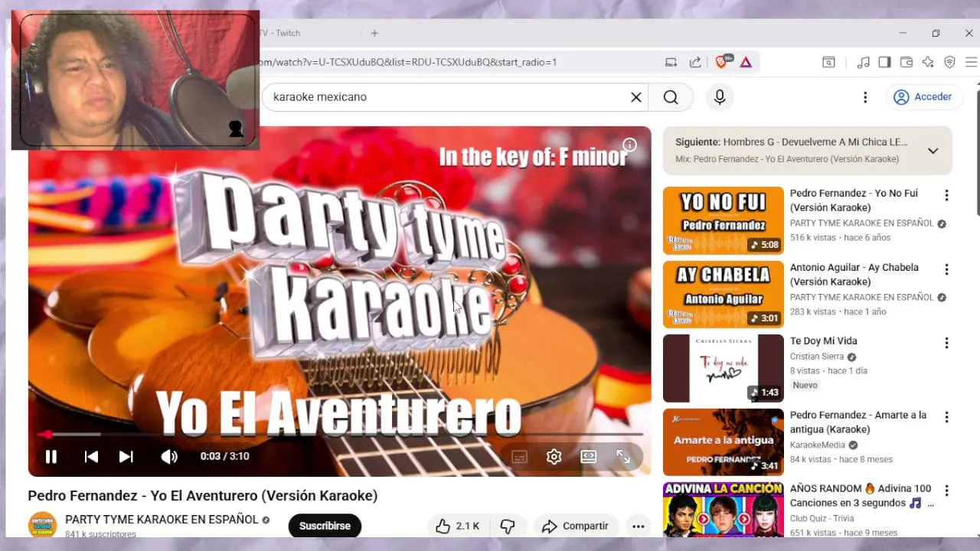
Task: Open PARTY TYME KARAOKE EN ESPAÑOL channel avatar
Action: tap(42, 525)
